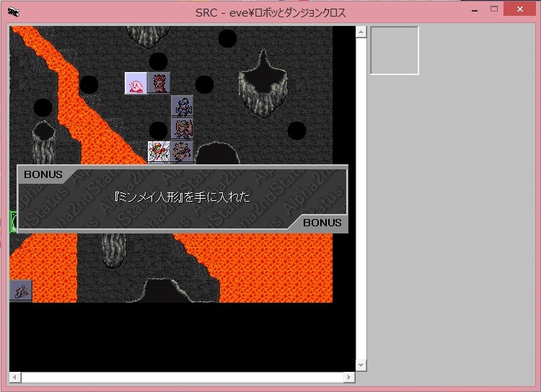Maximize the SRC window

click(494, 9)
